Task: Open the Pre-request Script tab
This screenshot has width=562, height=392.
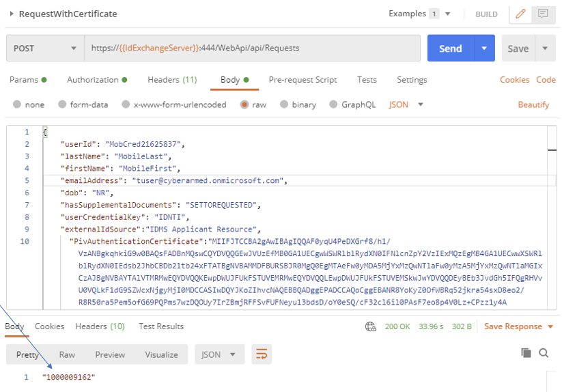Action: pyautogui.click(x=303, y=79)
